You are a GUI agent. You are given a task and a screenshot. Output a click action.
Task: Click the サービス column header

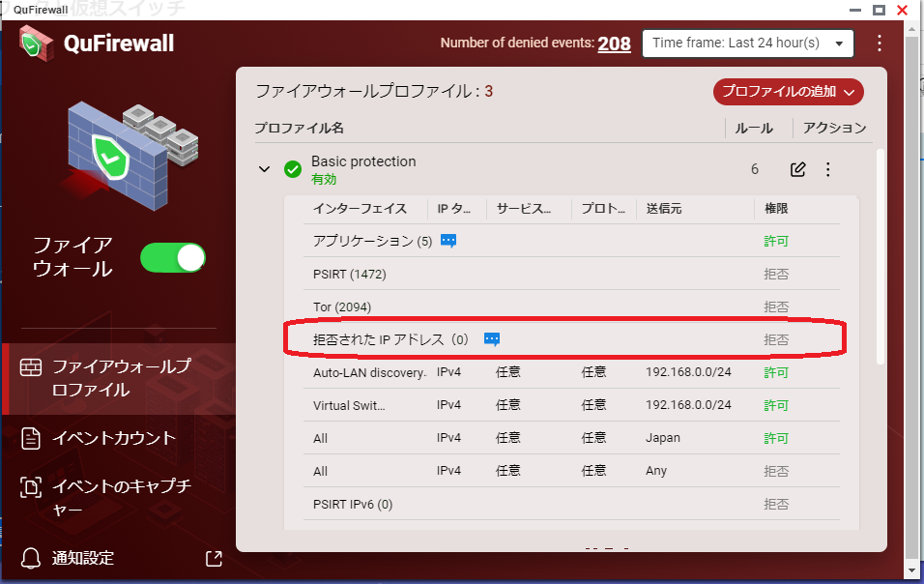(x=523, y=209)
